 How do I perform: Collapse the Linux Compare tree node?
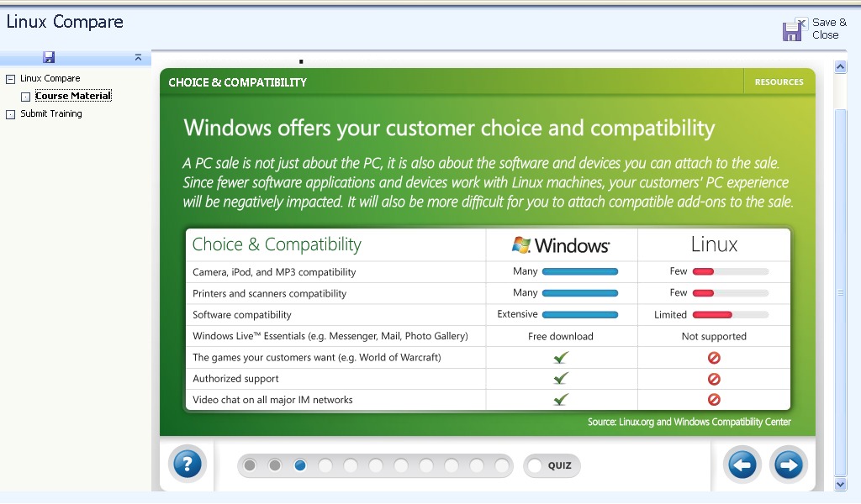(10, 79)
